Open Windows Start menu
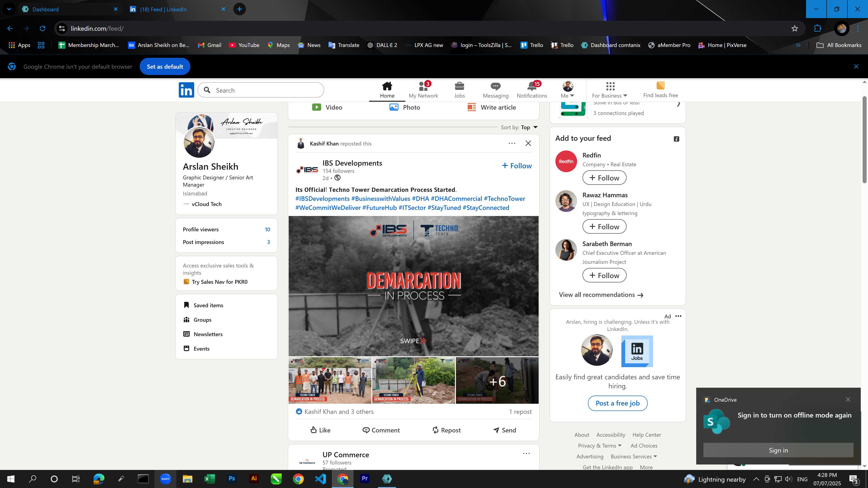This screenshot has width=868, height=488. [10, 479]
